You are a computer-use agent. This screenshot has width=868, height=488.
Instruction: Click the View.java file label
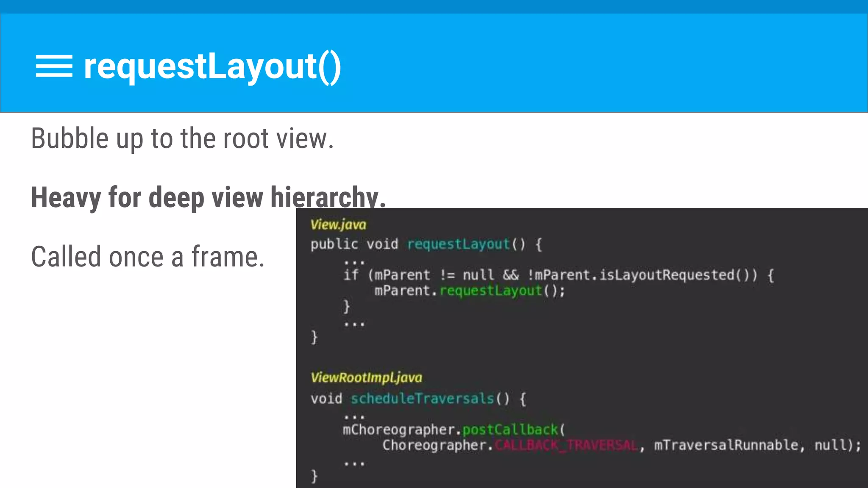[338, 225]
